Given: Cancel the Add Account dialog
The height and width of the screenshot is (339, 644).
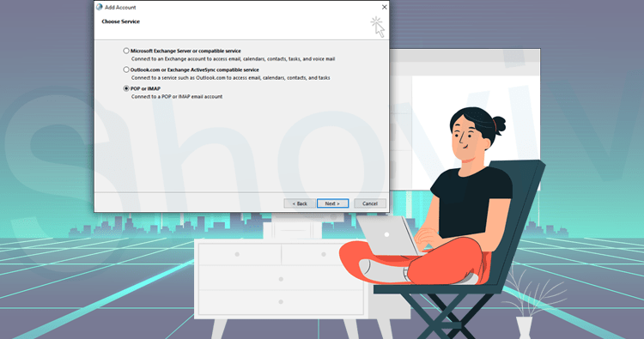Looking at the screenshot, I should pyautogui.click(x=370, y=203).
